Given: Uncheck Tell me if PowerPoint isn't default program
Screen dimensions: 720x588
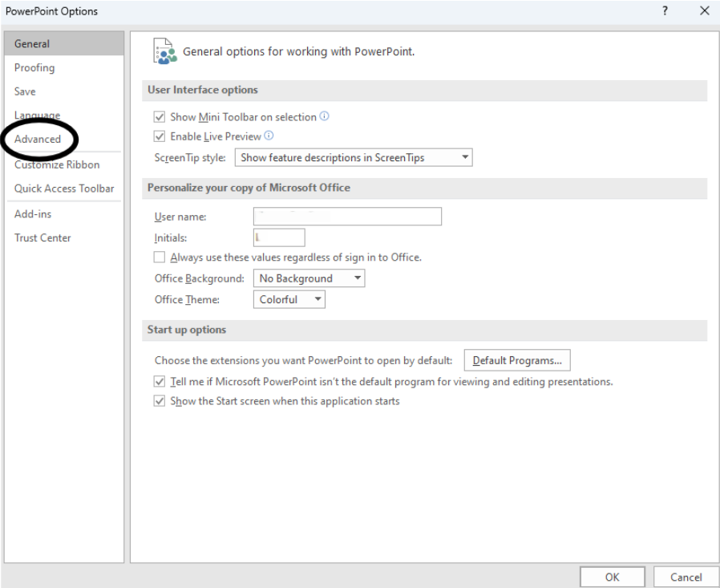Looking at the screenshot, I should tap(160, 382).
